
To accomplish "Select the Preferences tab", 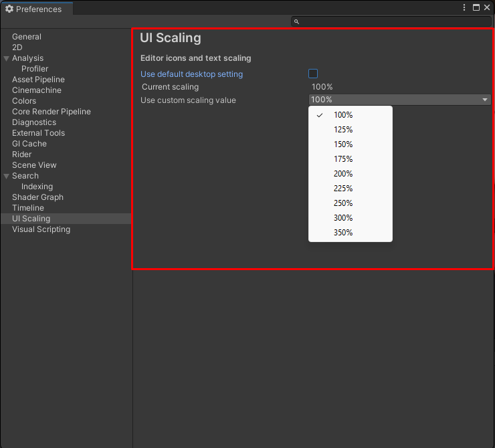I will (x=37, y=9).
